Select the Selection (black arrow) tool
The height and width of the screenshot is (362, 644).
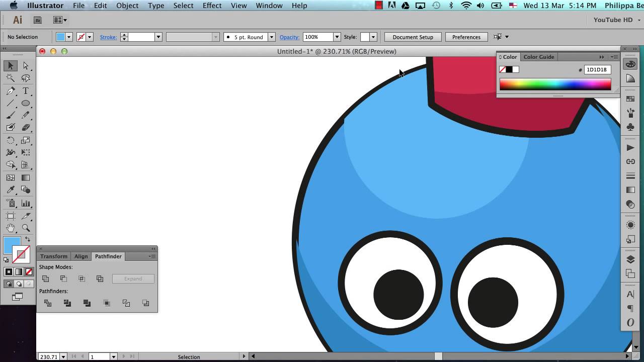(x=11, y=66)
